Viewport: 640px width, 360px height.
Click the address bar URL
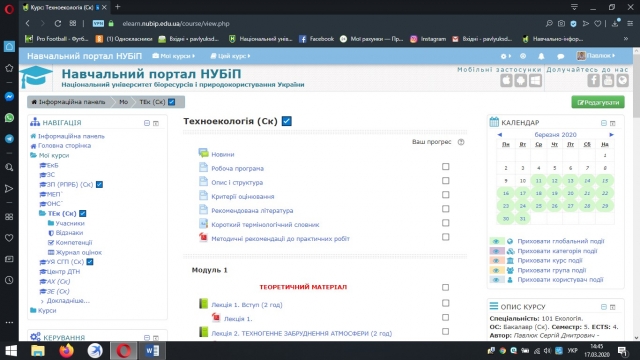[176, 24]
